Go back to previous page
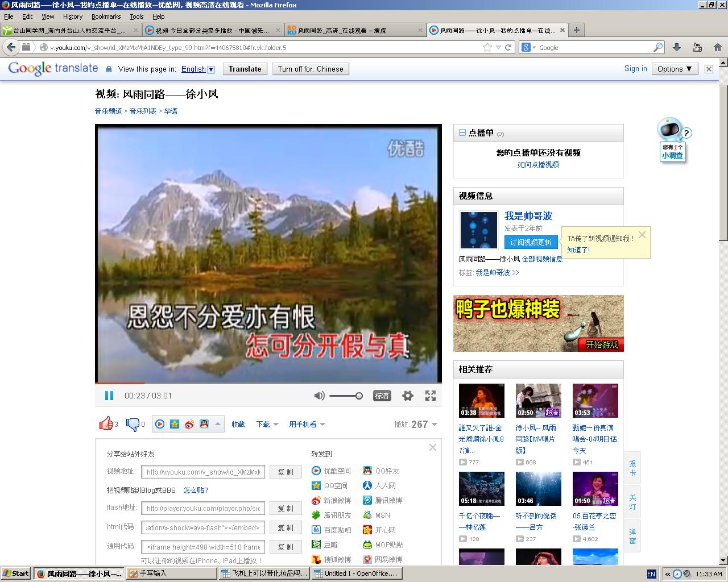Image resolution: width=728 pixels, height=582 pixels. point(11,47)
